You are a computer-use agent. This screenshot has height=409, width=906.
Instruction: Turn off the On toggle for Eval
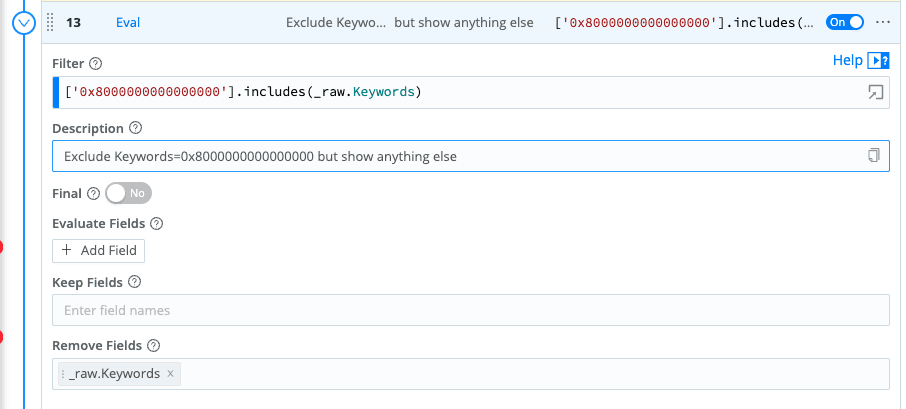tap(845, 22)
